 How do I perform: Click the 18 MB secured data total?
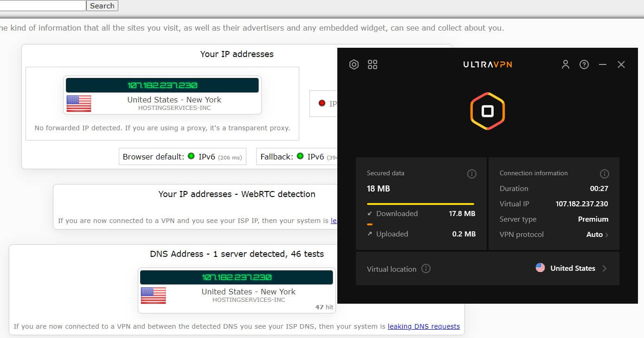click(379, 189)
